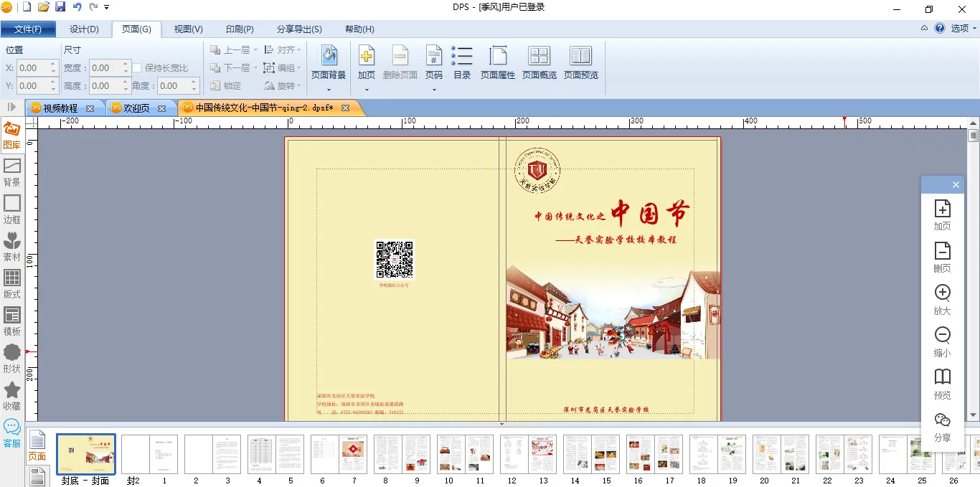The width and height of the screenshot is (980, 487).
Task: Expand the 页码 page number dropdown
Action: point(434,90)
